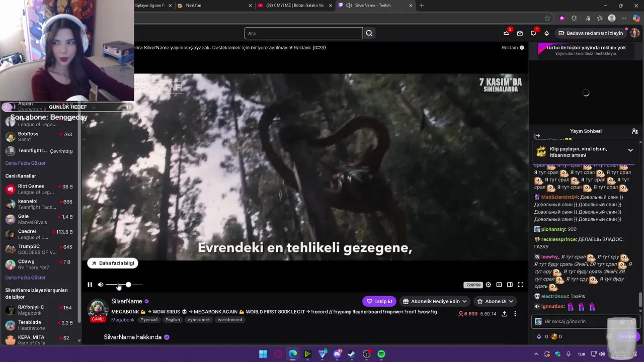
Task: Select the Русский tag
Action: [149, 320]
